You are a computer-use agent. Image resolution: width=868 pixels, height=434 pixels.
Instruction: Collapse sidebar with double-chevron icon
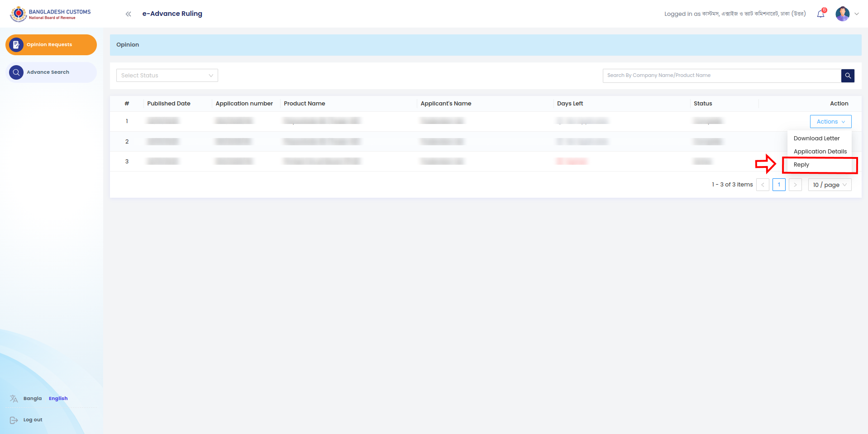[x=129, y=14]
